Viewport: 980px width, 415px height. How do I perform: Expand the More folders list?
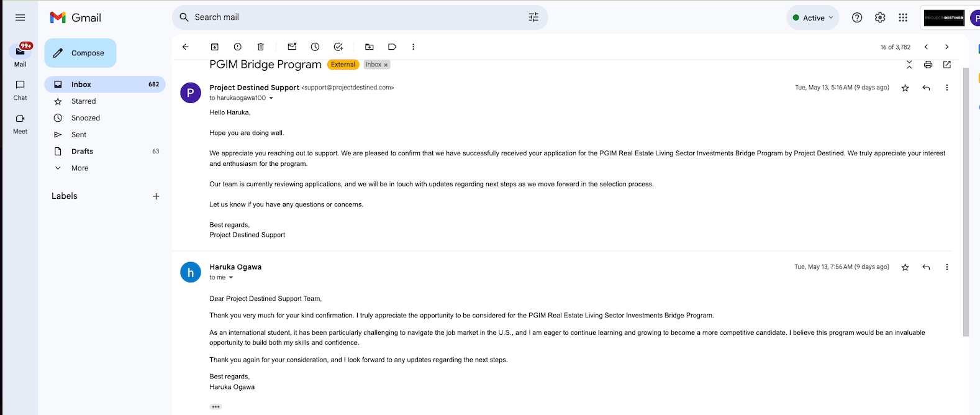pyautogui.click(x=79, y=168)
